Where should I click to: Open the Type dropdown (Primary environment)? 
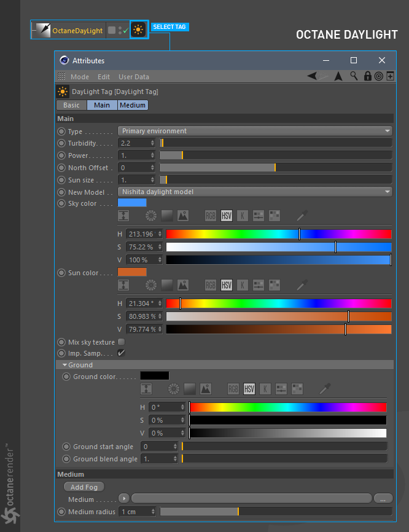[255, 131]
